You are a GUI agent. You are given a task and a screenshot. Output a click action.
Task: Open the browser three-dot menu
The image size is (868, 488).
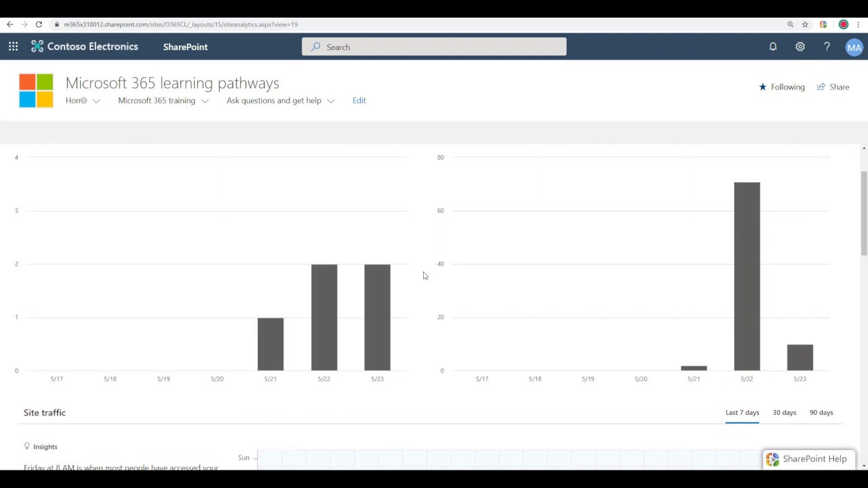point(859,24)
